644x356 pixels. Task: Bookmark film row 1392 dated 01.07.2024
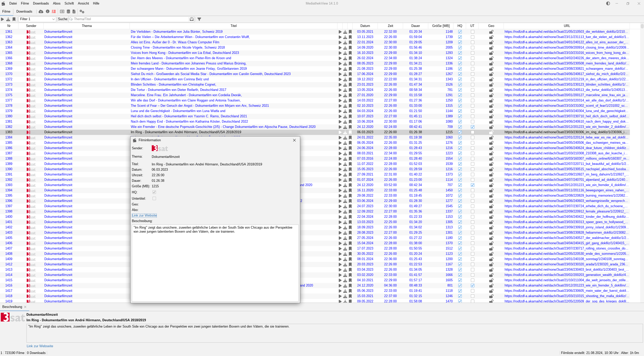(350, 180)
